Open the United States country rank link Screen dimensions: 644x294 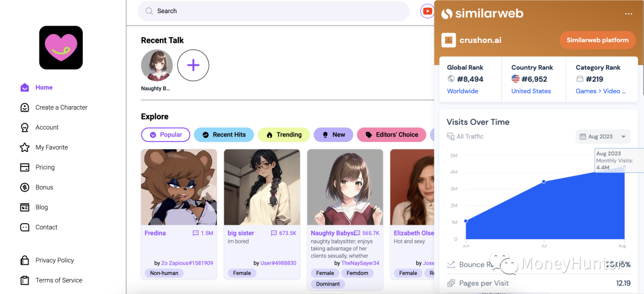[x=531, y=91]
